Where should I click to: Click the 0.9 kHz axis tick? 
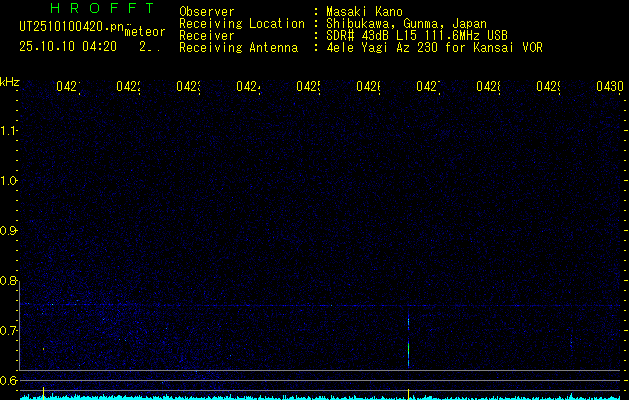pyautogui.click(x=9, y=231)
